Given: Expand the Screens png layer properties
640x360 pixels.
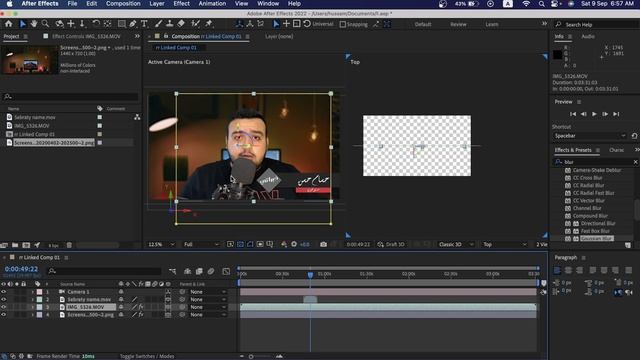Looking at the screenshot, I should pyautogui.click(x=33, y=315).
